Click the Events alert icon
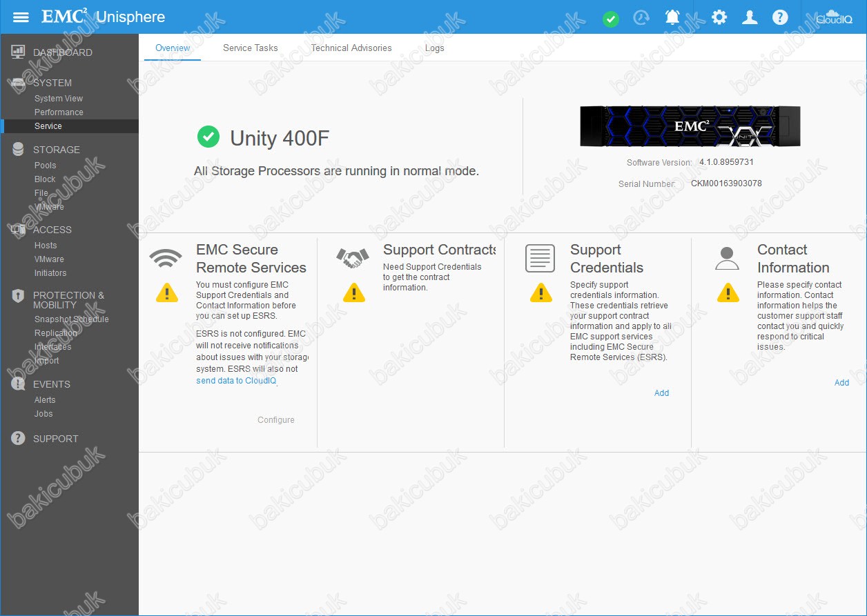 [19, 384]
